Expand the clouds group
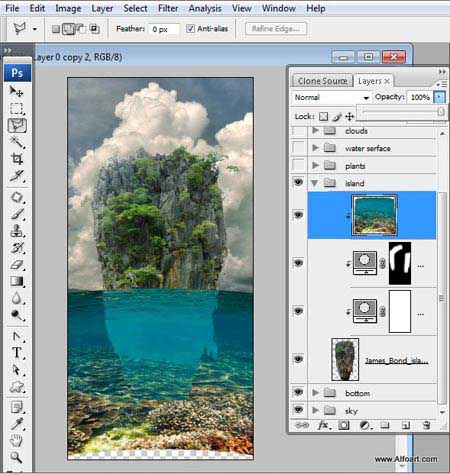Screen dimensions: 450x474 (x=315, y=130)
